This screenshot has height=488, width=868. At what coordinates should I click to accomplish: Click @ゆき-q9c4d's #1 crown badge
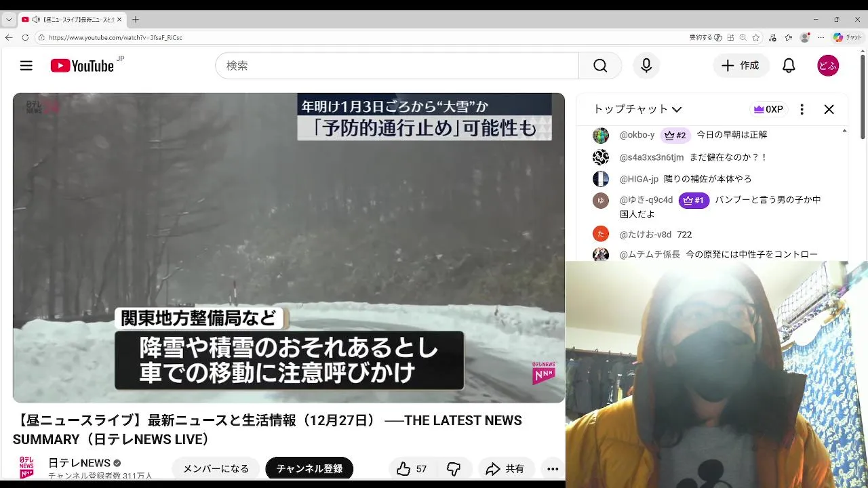coord(694,201)
